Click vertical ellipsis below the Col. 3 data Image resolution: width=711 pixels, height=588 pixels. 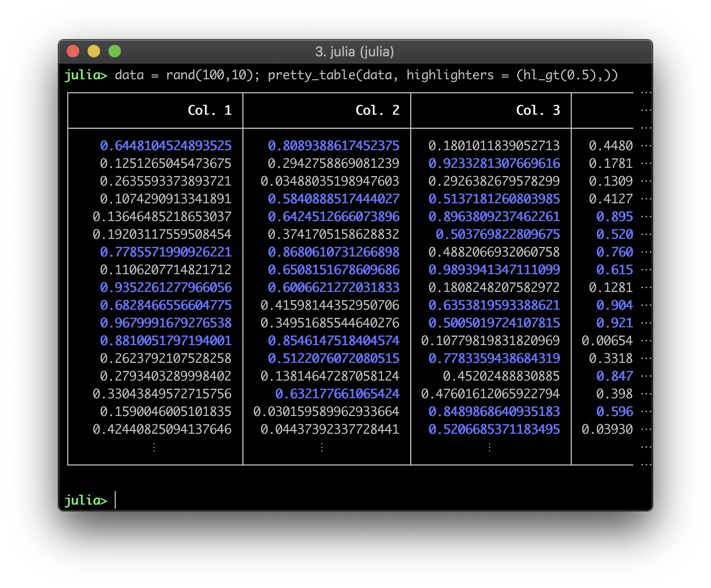click(489, 447)
